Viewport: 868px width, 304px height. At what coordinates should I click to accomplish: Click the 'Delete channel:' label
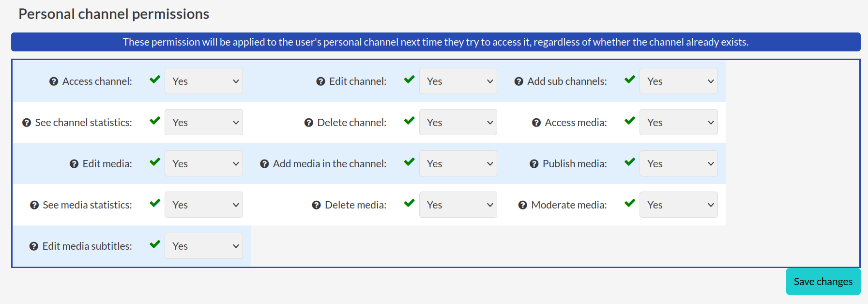tap(352, 123)
